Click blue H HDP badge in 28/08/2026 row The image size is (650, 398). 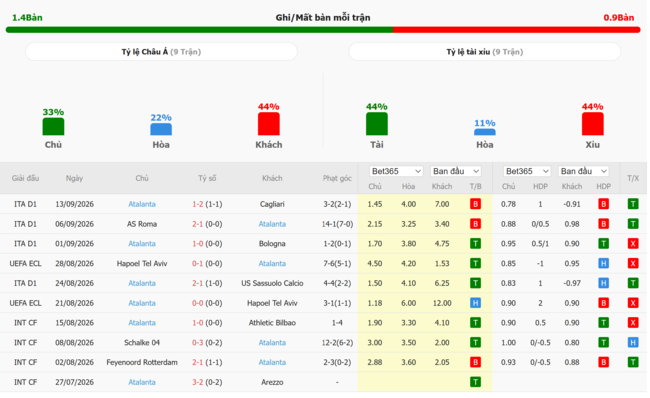[x=604, y=264]
